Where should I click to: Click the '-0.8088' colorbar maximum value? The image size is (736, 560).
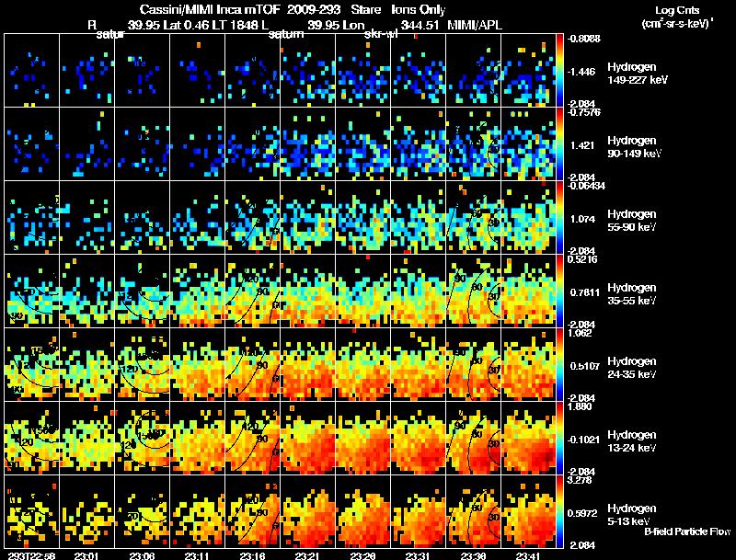tap(583, 39)
